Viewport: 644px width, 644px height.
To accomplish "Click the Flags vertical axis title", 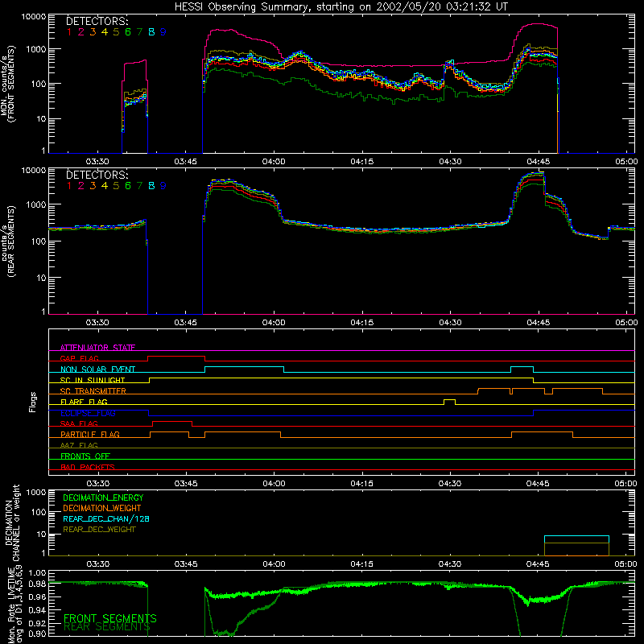I will pos(32,402).
